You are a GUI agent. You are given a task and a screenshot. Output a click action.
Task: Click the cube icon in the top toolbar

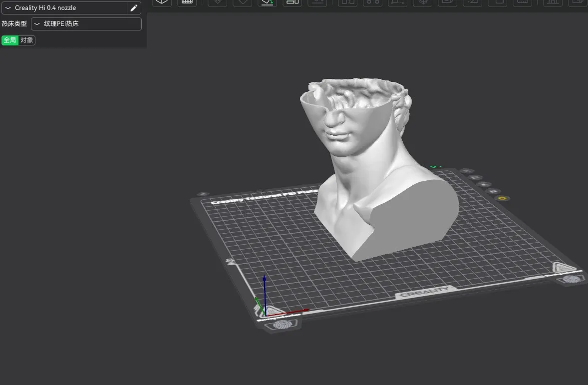pos(162,2)
